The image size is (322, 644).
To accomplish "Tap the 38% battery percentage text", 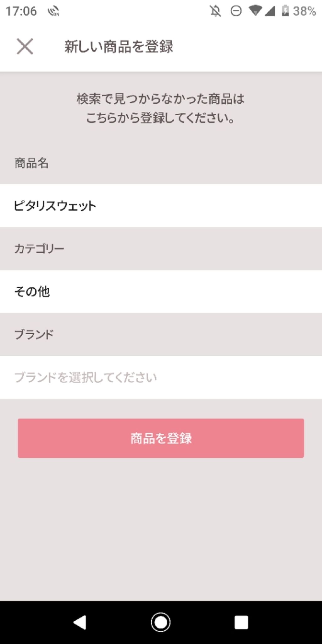I will point(304,11).
